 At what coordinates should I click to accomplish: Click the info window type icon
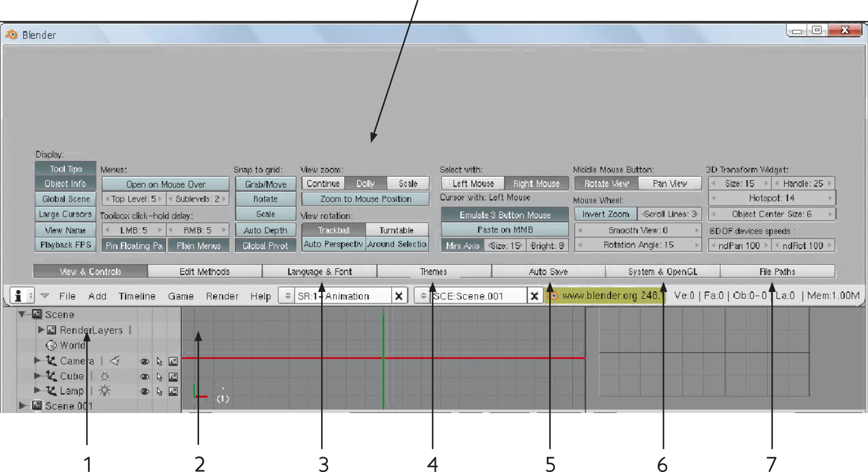(x=19, y=295)
